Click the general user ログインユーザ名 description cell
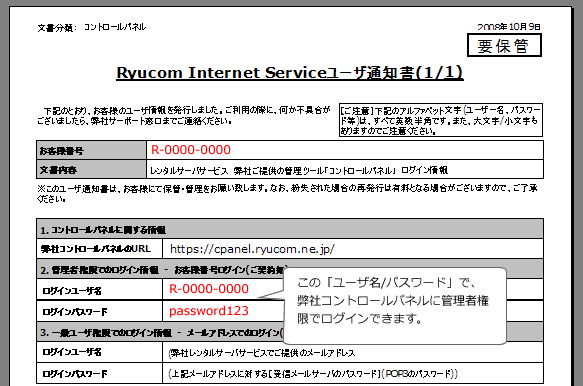This screenshot has height=386, width=583. 353,353
